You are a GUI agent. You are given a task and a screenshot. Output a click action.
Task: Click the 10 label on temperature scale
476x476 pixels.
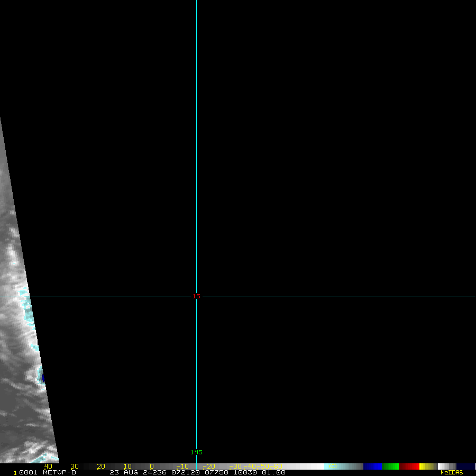[127, 466]
